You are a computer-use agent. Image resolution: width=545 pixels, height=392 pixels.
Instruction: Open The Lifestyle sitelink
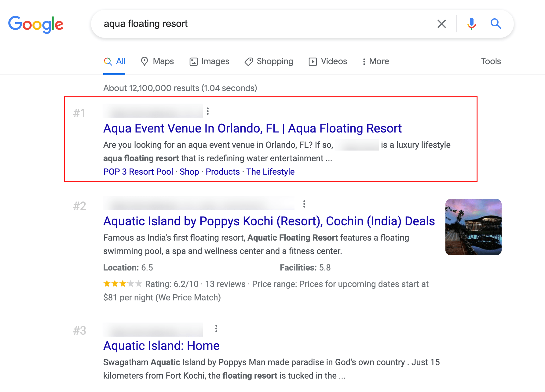coord(270,172)
